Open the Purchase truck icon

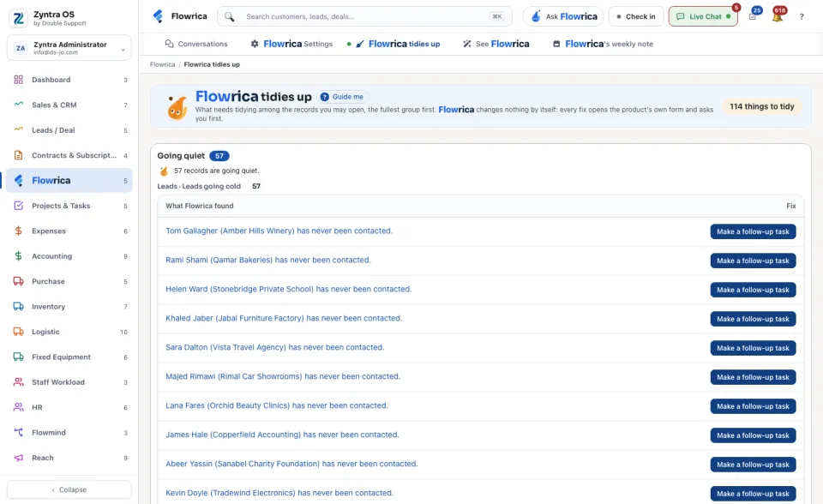[18, 281]
